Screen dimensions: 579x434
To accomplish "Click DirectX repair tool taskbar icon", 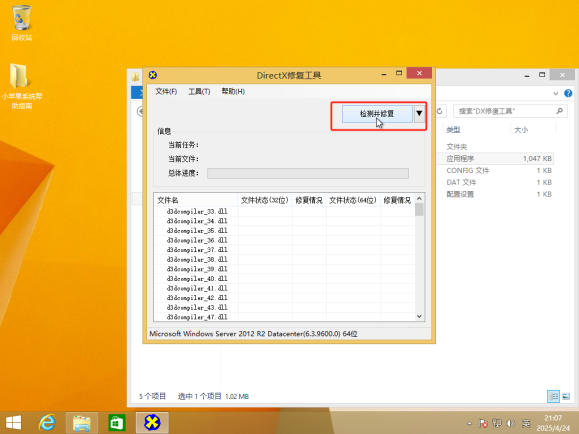I will point(152,423).
